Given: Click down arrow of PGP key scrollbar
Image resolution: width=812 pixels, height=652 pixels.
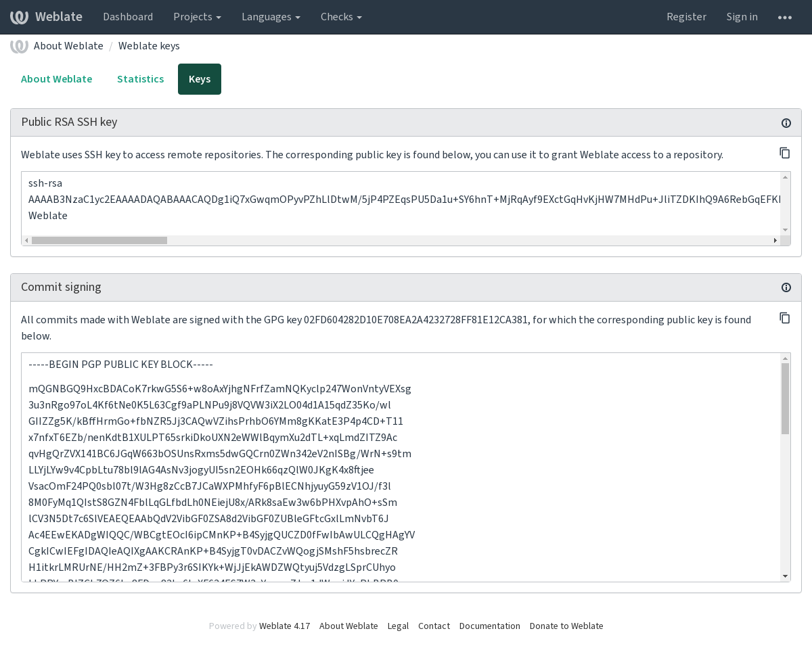Looking at the screenshot, I should click(x=786, y=576).
